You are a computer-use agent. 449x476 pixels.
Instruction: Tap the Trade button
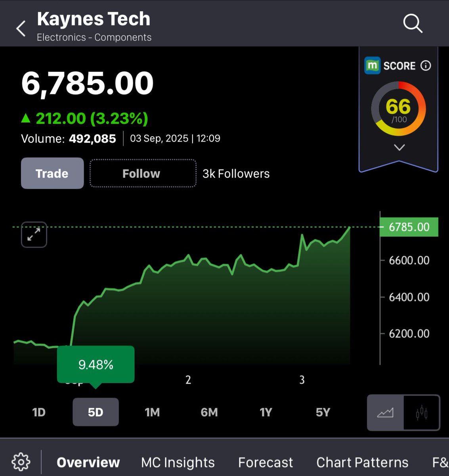pos(52,173)
